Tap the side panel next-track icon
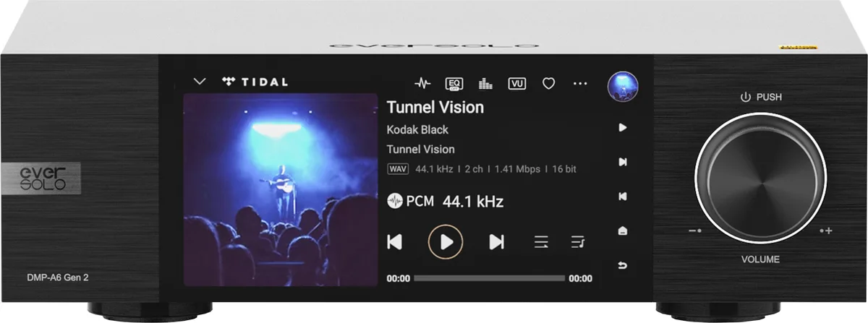This screenshot has width=868, height=323. click(623, 162)
